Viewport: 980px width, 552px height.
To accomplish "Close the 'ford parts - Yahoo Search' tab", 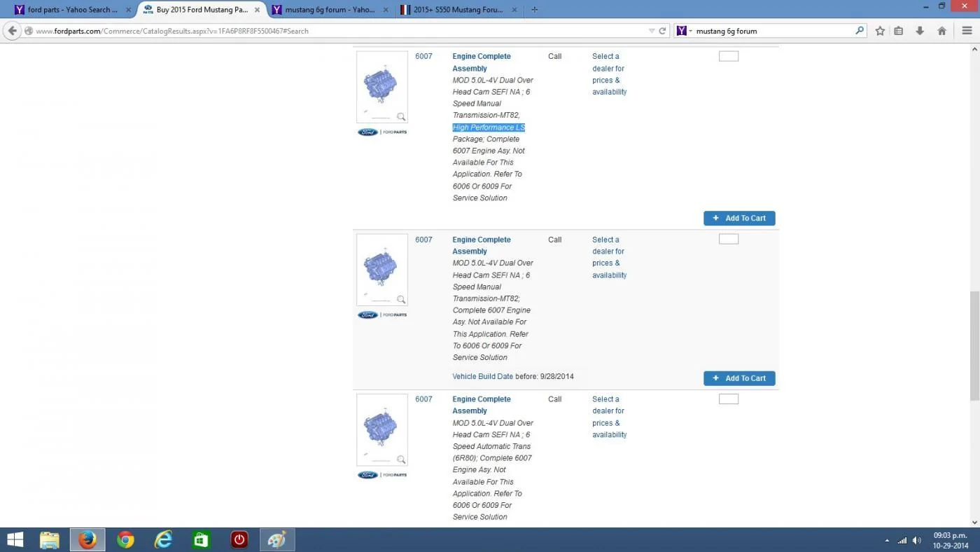I will [128, 10].
